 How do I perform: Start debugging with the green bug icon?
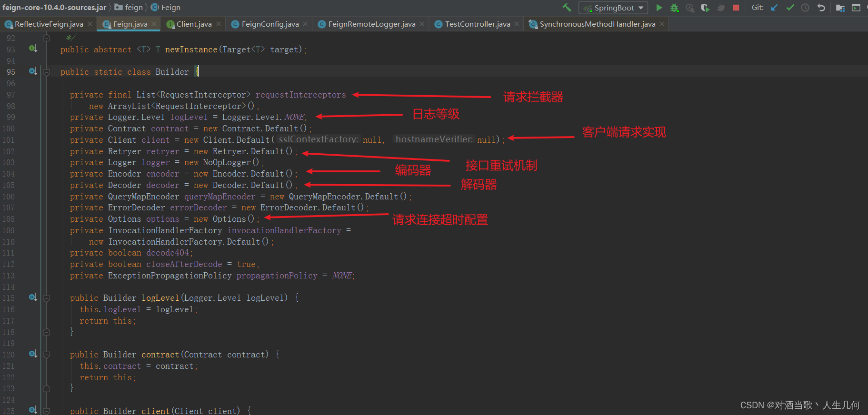coord(675,8)
